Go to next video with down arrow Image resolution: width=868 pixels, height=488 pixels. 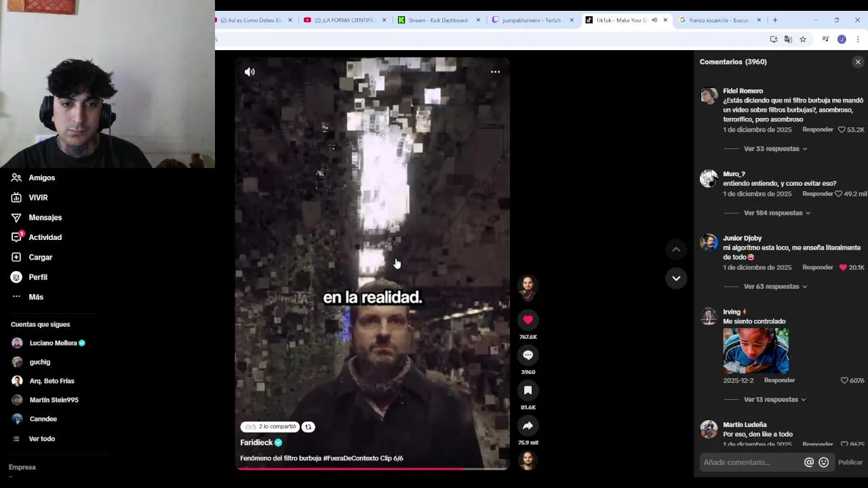[x=676, y=278]
